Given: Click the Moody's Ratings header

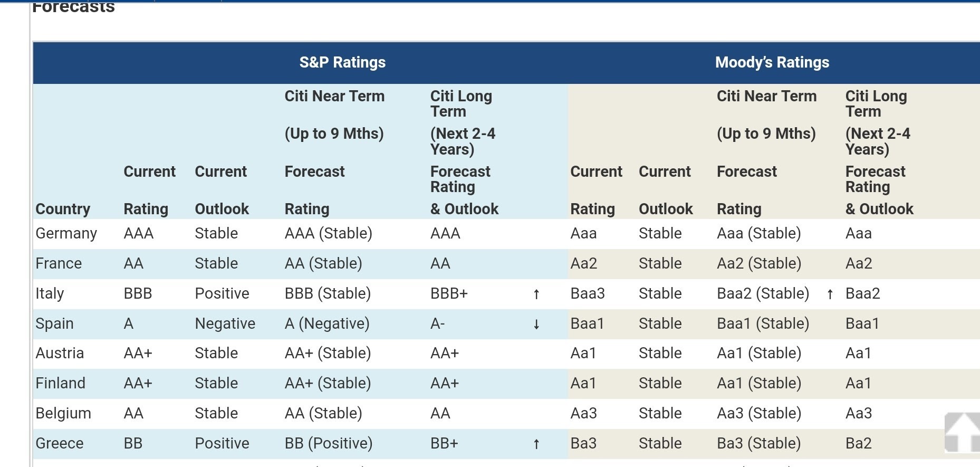Looking at the screenshot, I should [772, 62].
